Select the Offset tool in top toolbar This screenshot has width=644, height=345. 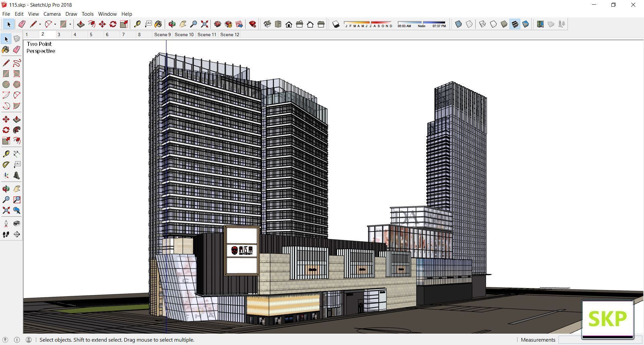coord(91,24)
